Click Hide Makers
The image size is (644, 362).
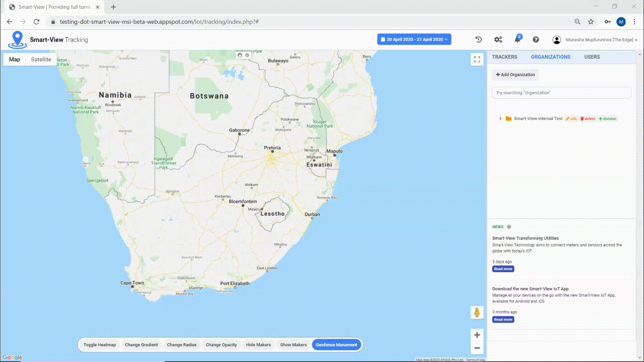pos(258,345)
